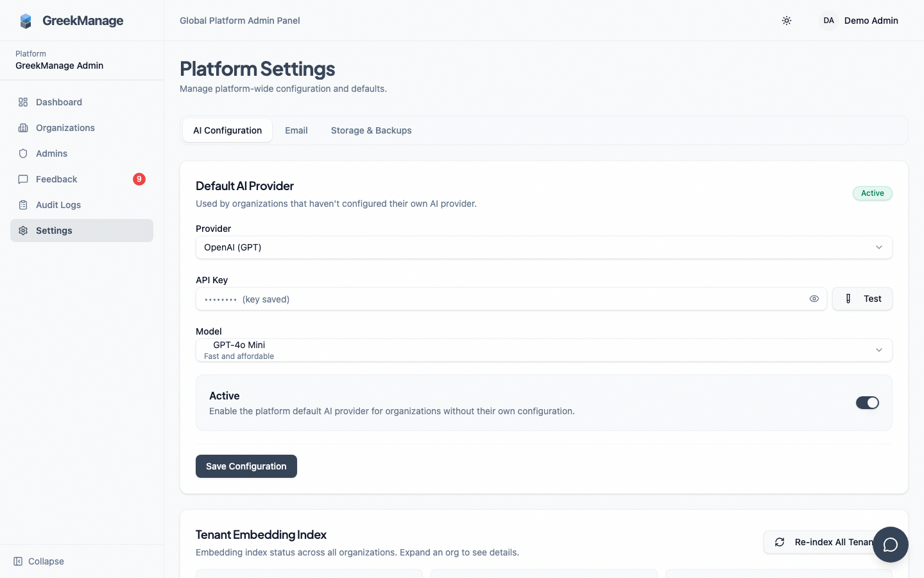Click the GreekManage brand name

83,21
